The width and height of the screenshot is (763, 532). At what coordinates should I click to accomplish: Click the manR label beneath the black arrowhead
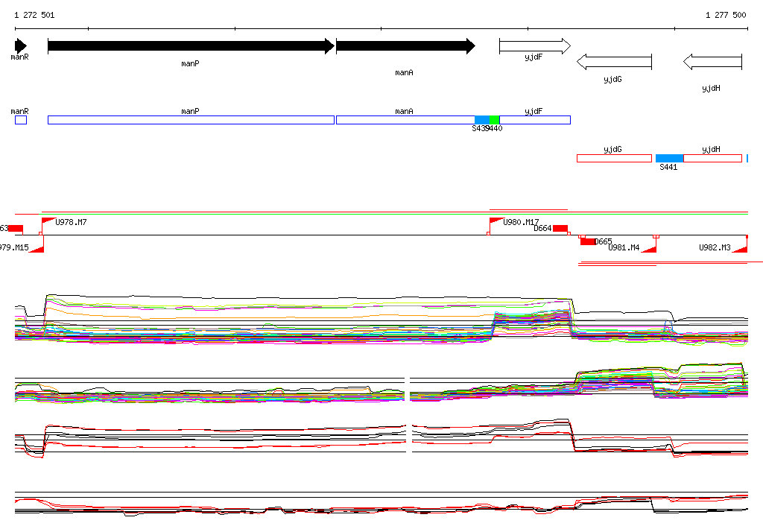(20, 57)
